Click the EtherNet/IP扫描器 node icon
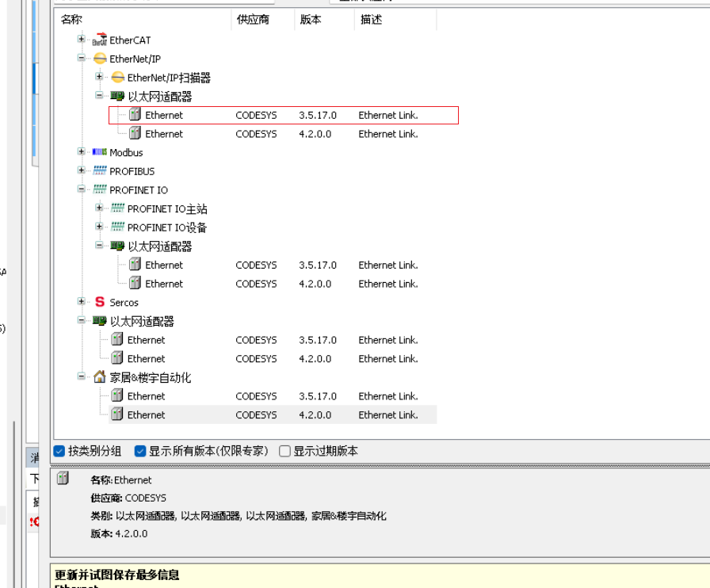Image resolution: width=710 pixels, height=588 pixels. click(117, 78)
